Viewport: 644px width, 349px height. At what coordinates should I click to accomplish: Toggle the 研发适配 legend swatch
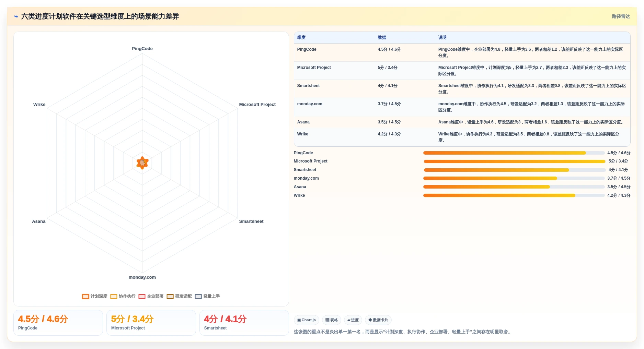[170, 297]
